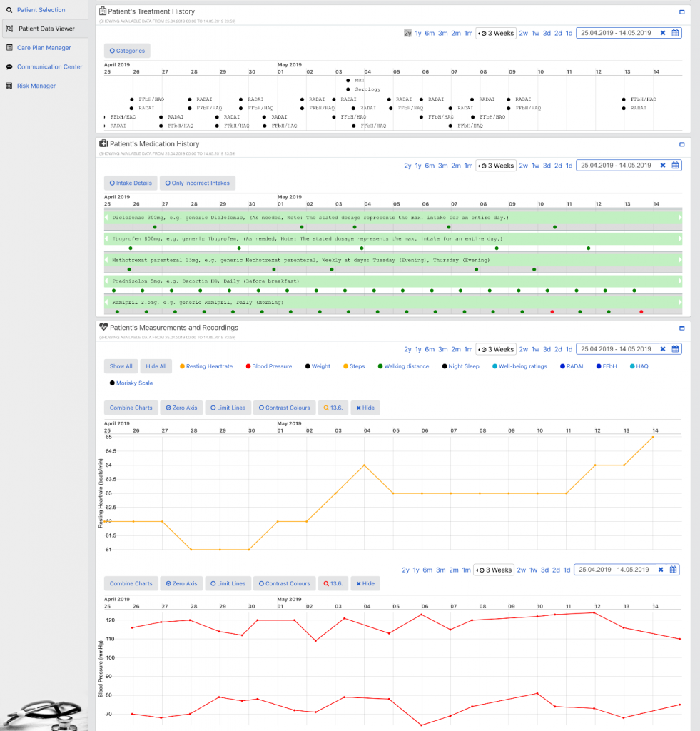Clear the Medication History date range
700x731 pixels.
point(663,166)
